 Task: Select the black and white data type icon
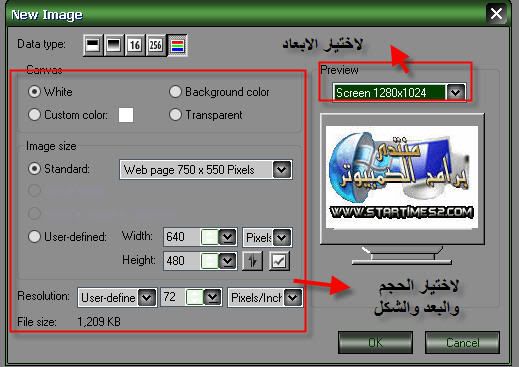(93, 45)
